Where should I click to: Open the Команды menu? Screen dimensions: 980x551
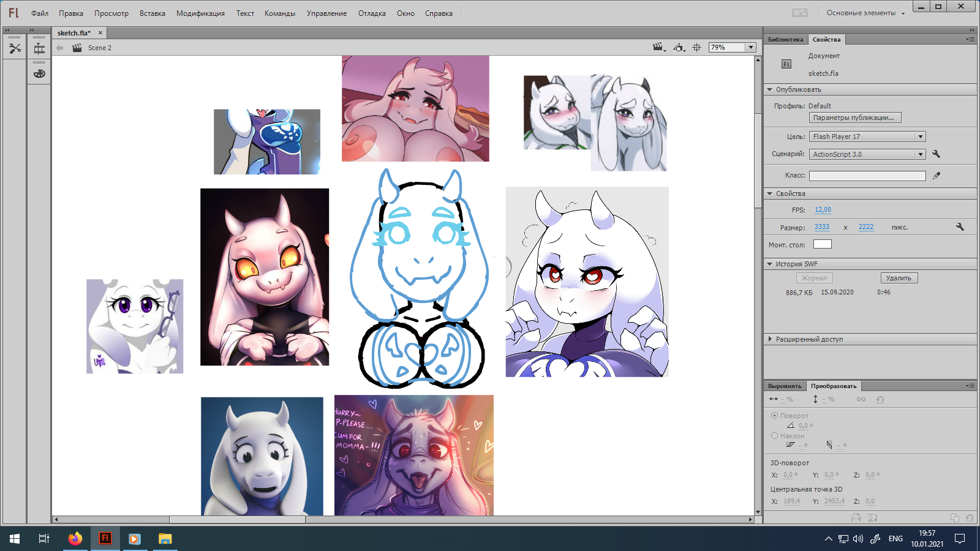(x=280, y=13)
